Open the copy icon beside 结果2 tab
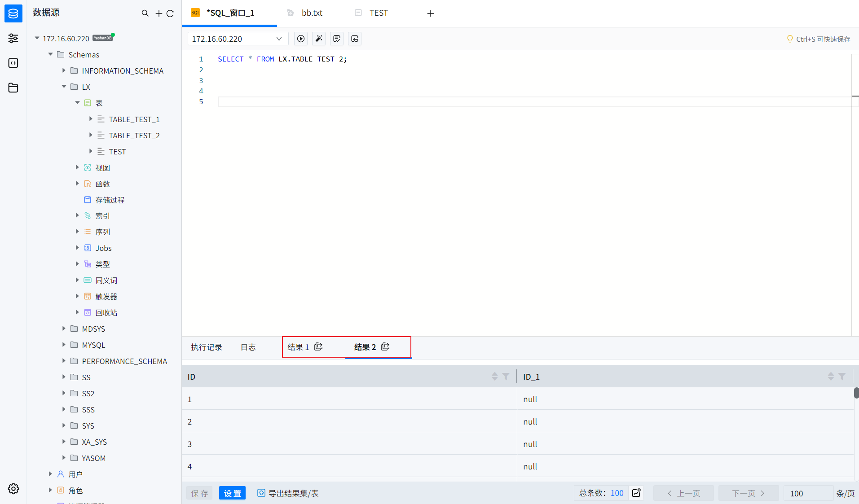Viewport: 859px width, 504px height. 385,346
